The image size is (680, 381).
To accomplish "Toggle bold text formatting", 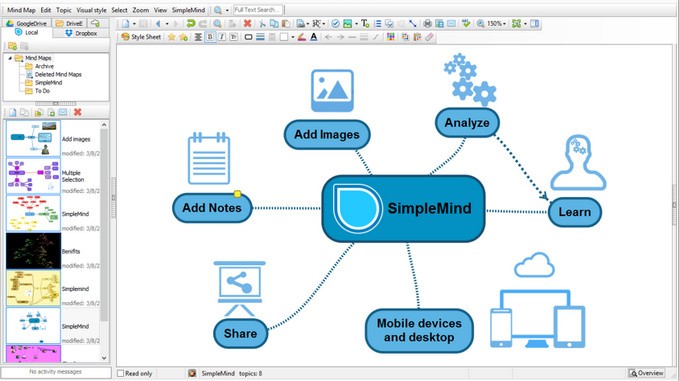I will (210, 37).
